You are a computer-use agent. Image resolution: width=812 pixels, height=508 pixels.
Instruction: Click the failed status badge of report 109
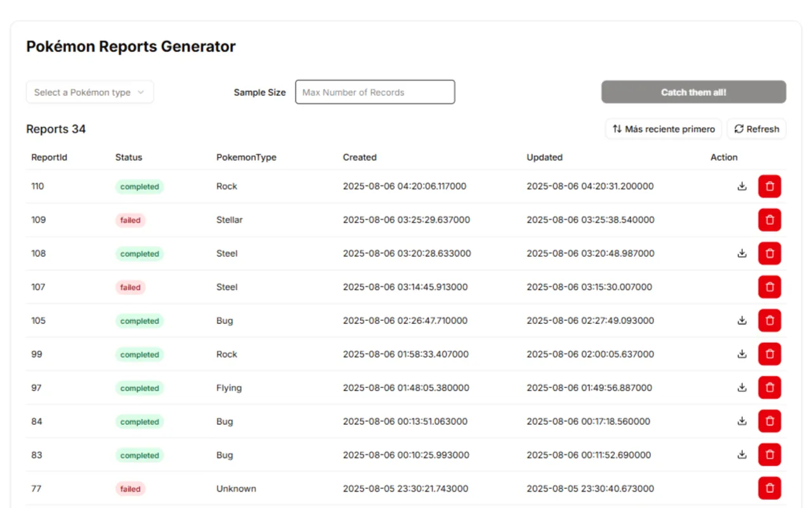tap(130, 220)
